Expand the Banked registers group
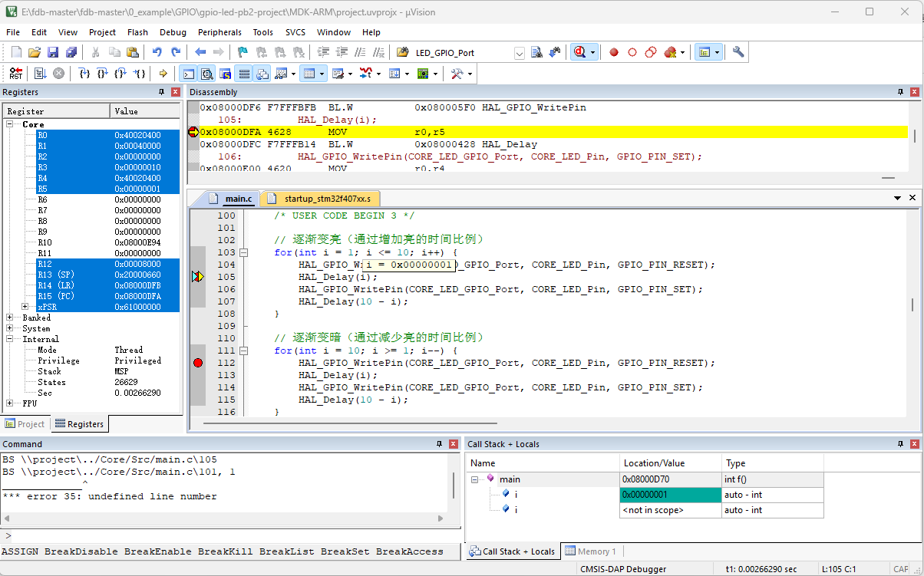 point(10,318)
